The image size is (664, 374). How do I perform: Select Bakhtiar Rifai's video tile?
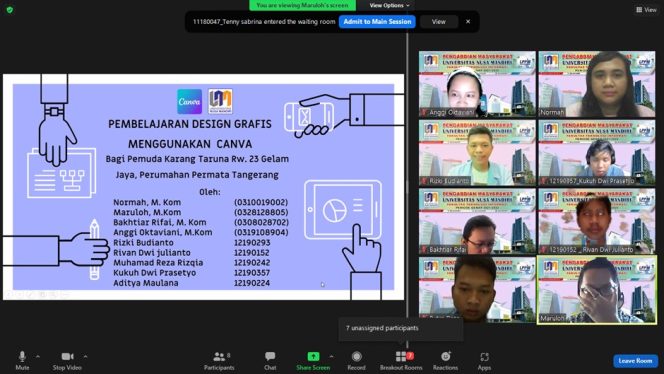(x=477, y=221)
